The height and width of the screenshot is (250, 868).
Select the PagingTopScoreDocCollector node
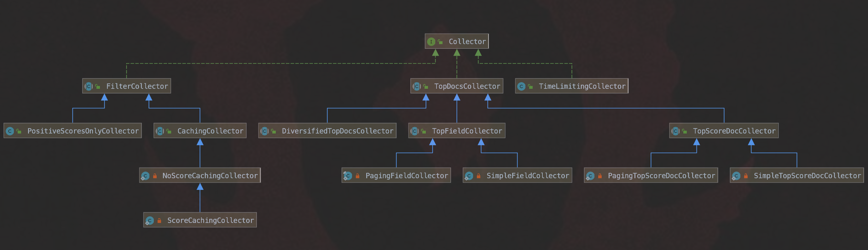pos(651,175)
